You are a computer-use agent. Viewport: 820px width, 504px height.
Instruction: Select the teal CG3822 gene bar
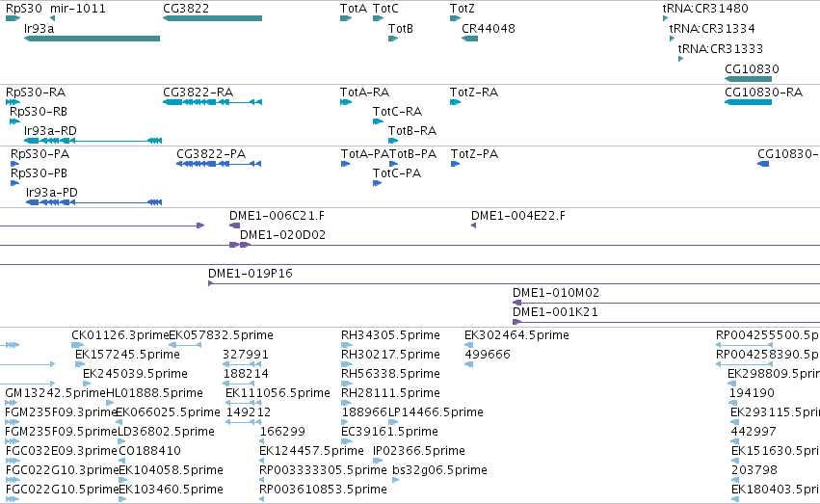pos(212,18)
